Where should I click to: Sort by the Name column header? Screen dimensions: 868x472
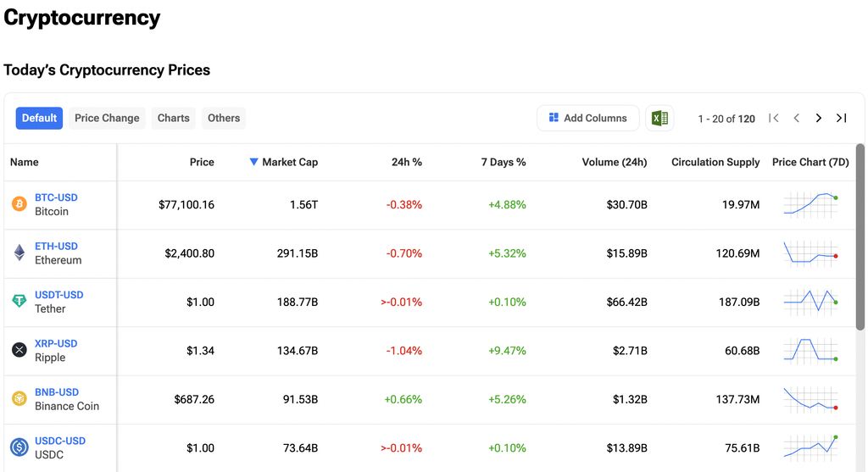[25, 162]
